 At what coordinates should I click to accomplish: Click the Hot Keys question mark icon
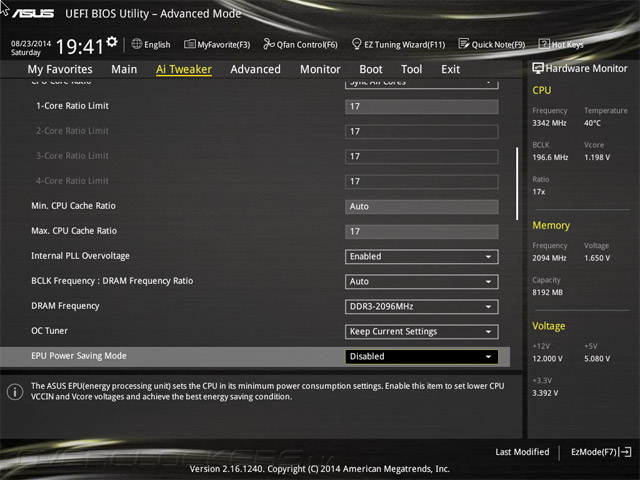(x=544, y=44)
